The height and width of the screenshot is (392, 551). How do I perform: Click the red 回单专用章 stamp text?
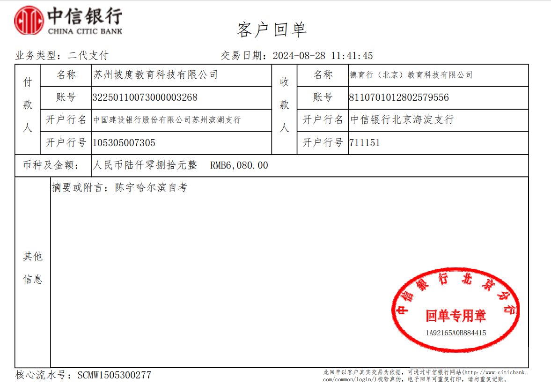(x=456, y=316)
